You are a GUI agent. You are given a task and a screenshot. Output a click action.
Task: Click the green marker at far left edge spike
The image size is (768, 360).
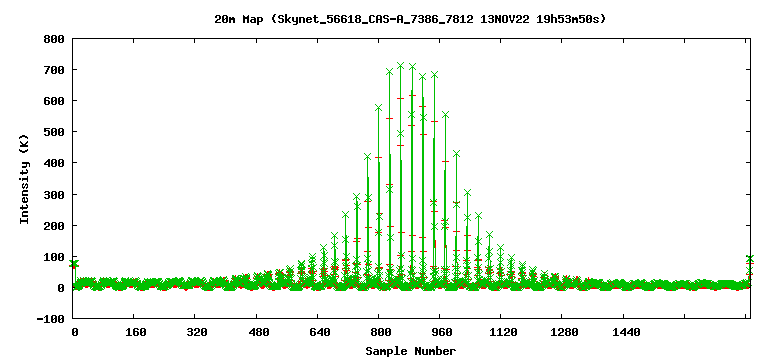pos(73,264)
